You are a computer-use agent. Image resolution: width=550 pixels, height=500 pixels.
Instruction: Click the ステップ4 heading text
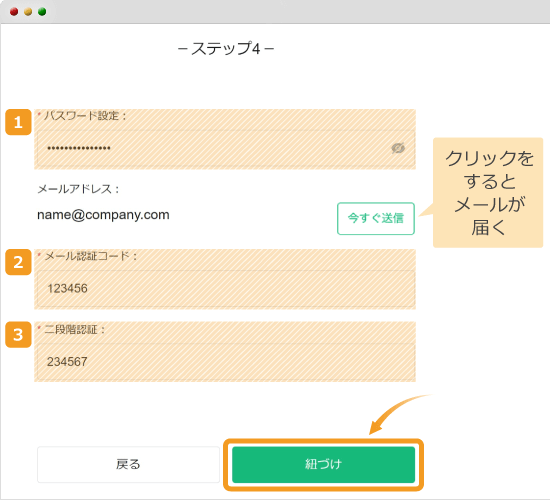pos(226,48)
